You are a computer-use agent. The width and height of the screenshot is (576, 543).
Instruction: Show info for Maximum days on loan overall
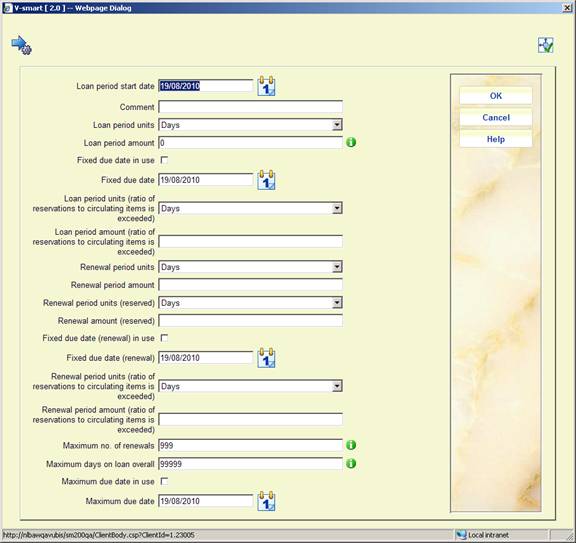pyautogui.click(x=351, y=464)
